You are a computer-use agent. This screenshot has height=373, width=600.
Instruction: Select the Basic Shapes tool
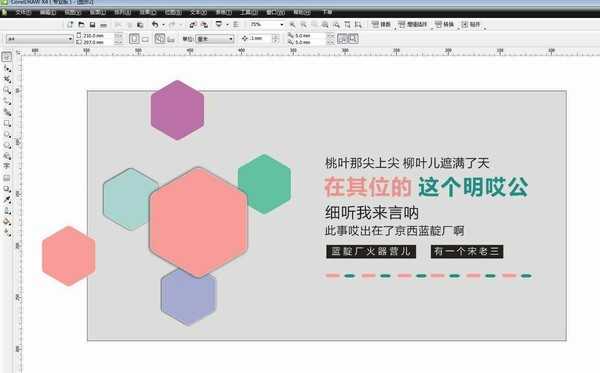coord(7,156)
